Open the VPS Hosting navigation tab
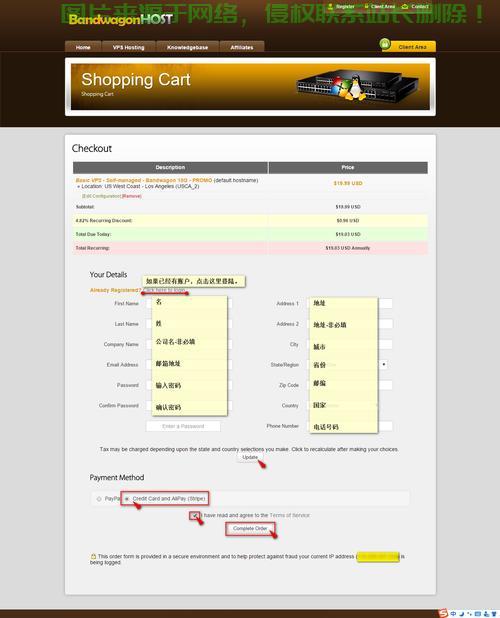The width and height of the screenshot is (500, 618). pos(128,47)
